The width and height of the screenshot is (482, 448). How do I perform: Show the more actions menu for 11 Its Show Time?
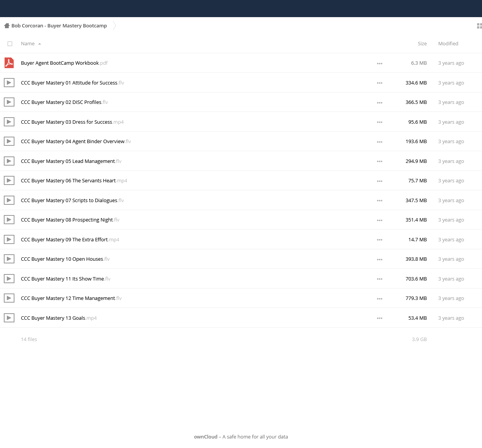[x=380, y=279]
